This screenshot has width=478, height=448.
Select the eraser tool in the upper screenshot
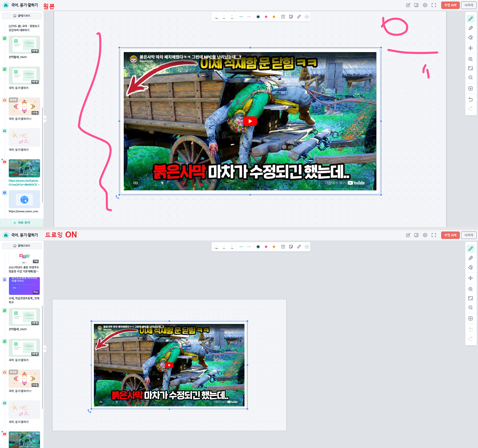[x=471, y=37]
